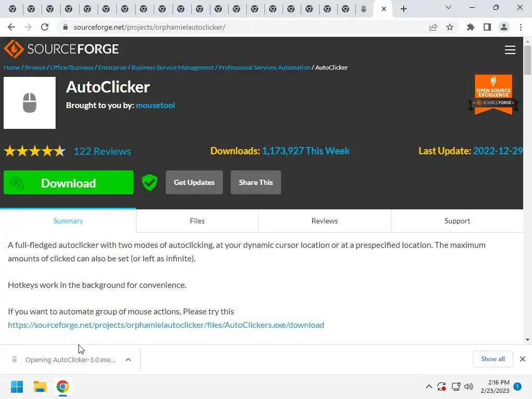This screenshot has height=399, width=532.
Task: Toggle the browser side panel icon
Action: pyautogui.click(x=487, y=27)
